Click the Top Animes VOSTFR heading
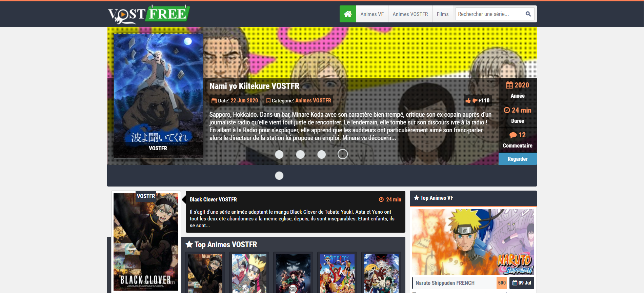The height and width of the screenshot is (293, 644). pyautogui.click(x=226, y=245)
